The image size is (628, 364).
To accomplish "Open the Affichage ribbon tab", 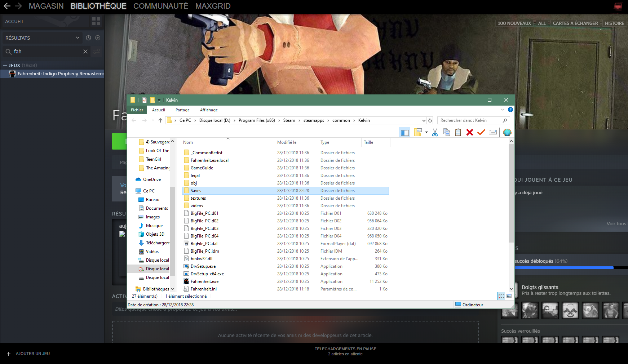I will coord(209,110).
